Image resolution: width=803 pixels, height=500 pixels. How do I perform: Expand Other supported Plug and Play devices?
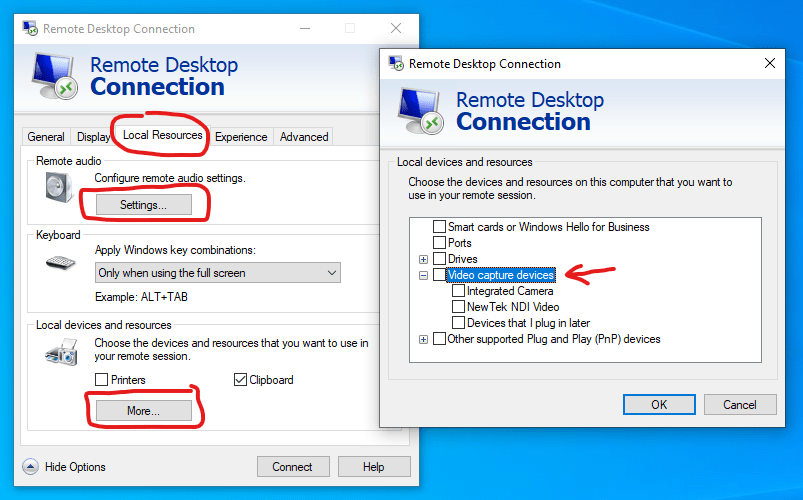pyautogui.click(x=424, y=339)
